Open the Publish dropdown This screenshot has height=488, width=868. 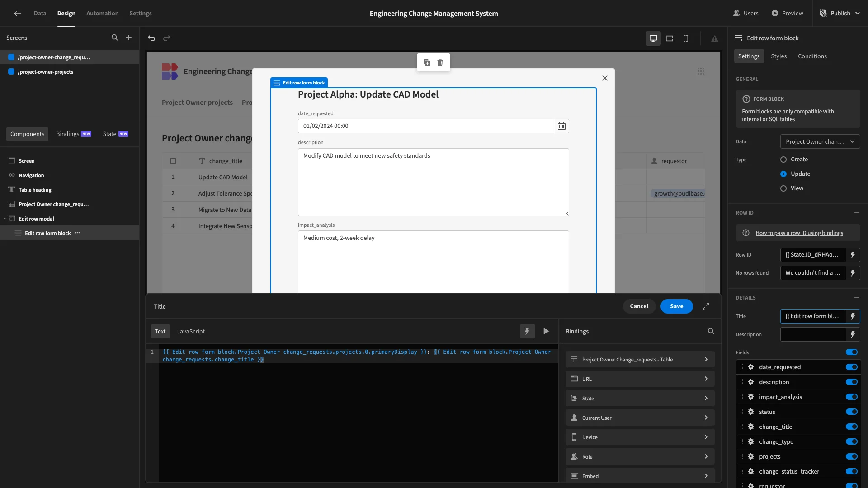click(840, 14)
